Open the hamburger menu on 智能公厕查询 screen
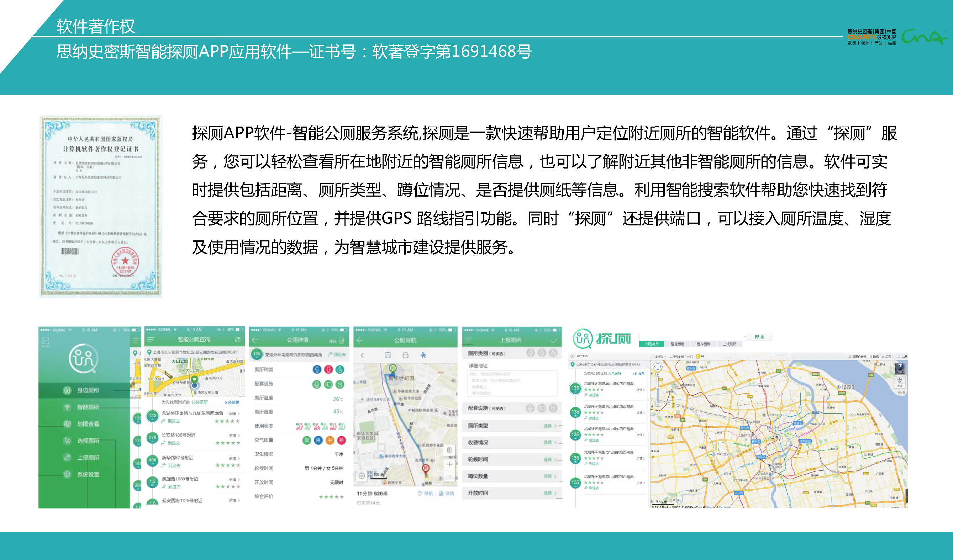 tap(151, 340)
